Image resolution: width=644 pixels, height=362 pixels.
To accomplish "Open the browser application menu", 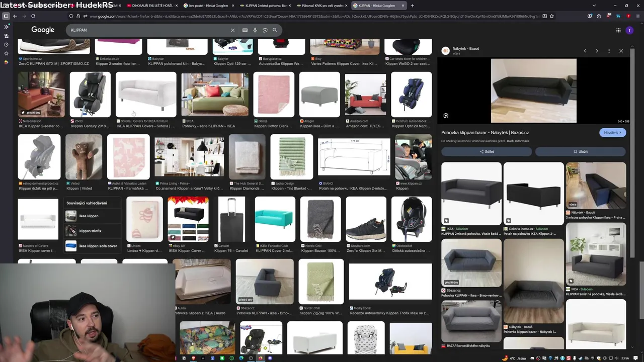I will 637,16.
